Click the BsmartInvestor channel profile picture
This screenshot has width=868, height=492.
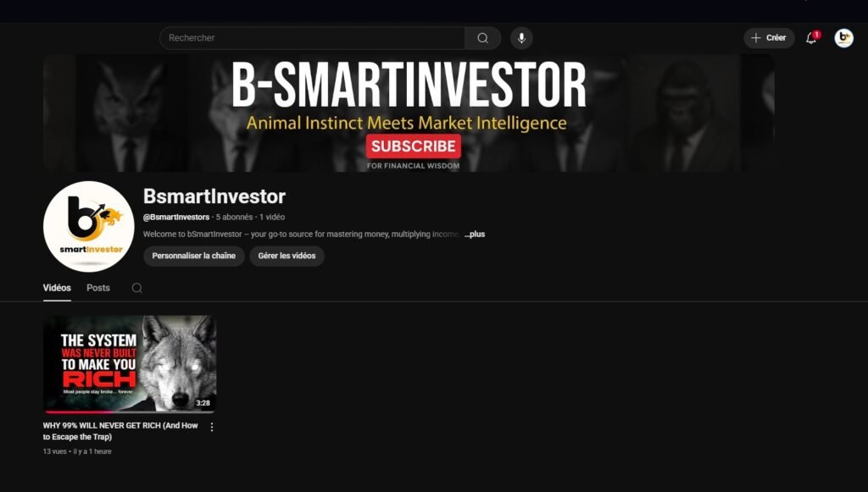(x=88, y=227)
